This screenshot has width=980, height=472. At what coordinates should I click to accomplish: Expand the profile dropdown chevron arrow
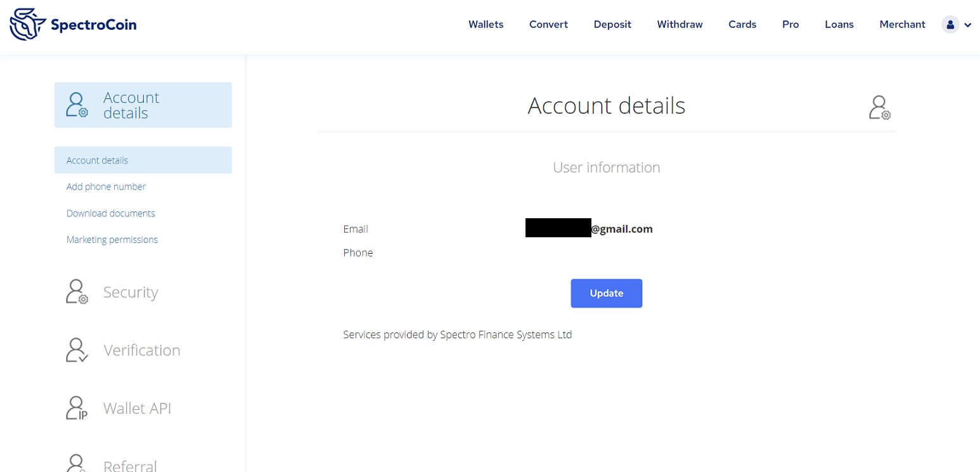point(967,25)
